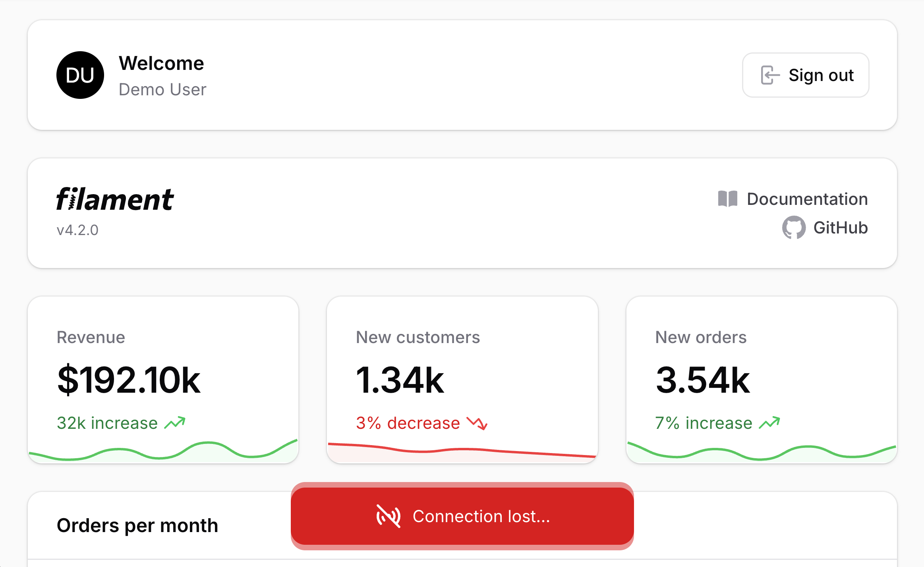Click the red New customers sparkline chart
This screenshot has width=924, height=567.
462,452
